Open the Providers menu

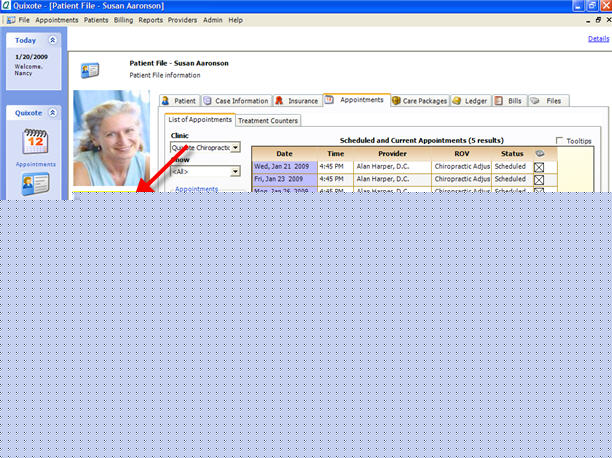click(x=182, y=20)
